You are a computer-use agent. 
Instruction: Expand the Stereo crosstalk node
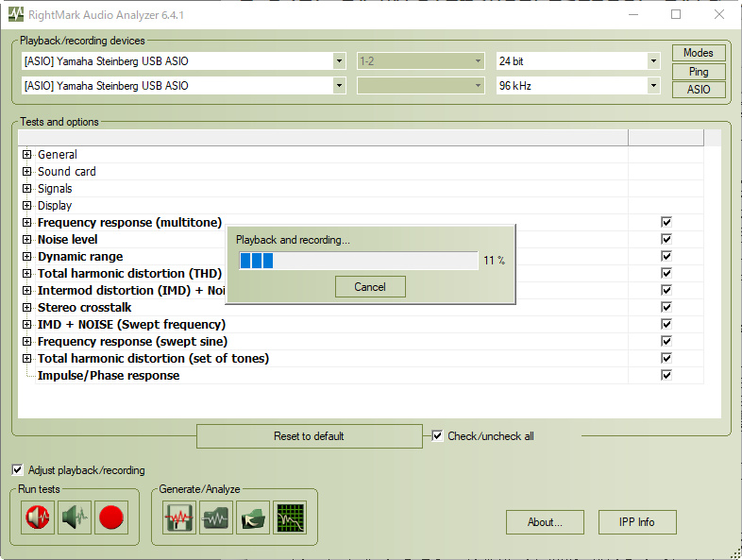(x=27, y=308)
